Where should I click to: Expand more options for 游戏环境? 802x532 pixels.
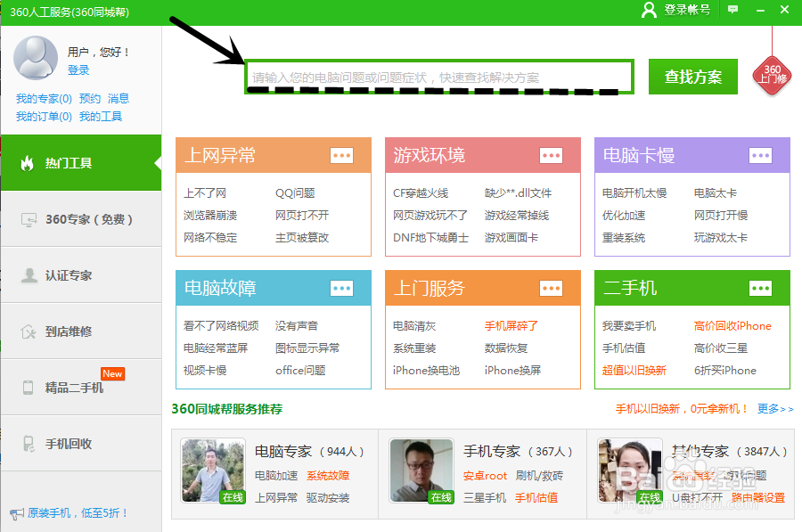pos(551,155)
